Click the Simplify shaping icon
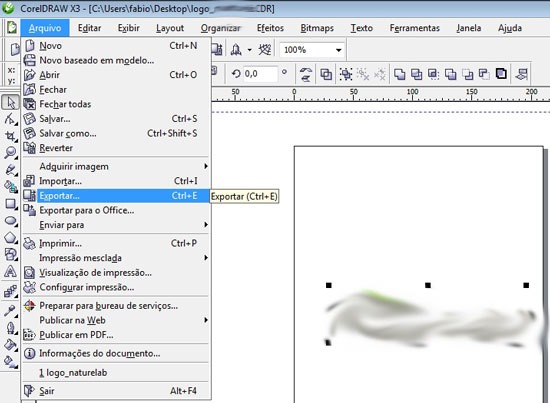The height and width of the screenshot is (403, 550). [450, 74]
